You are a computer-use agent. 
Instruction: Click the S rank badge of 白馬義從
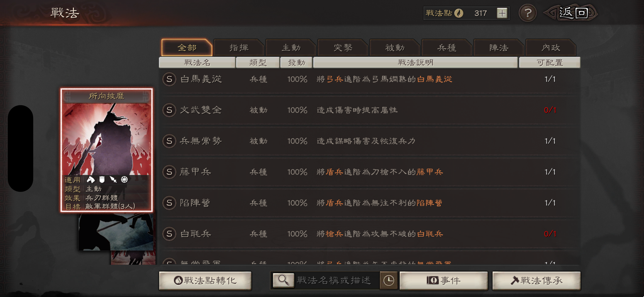coord(169,79)
